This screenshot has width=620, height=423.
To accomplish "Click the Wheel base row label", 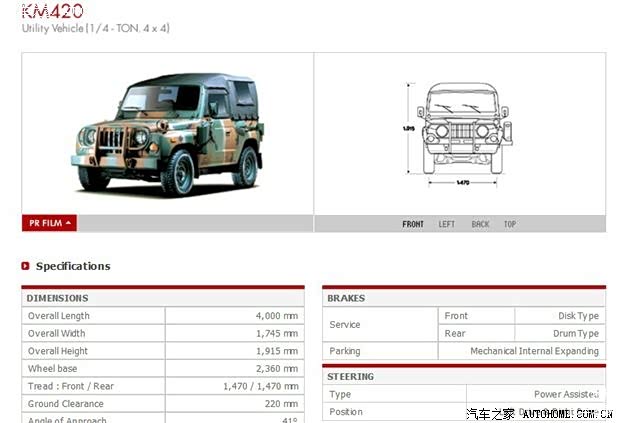I will pos(52,369).
